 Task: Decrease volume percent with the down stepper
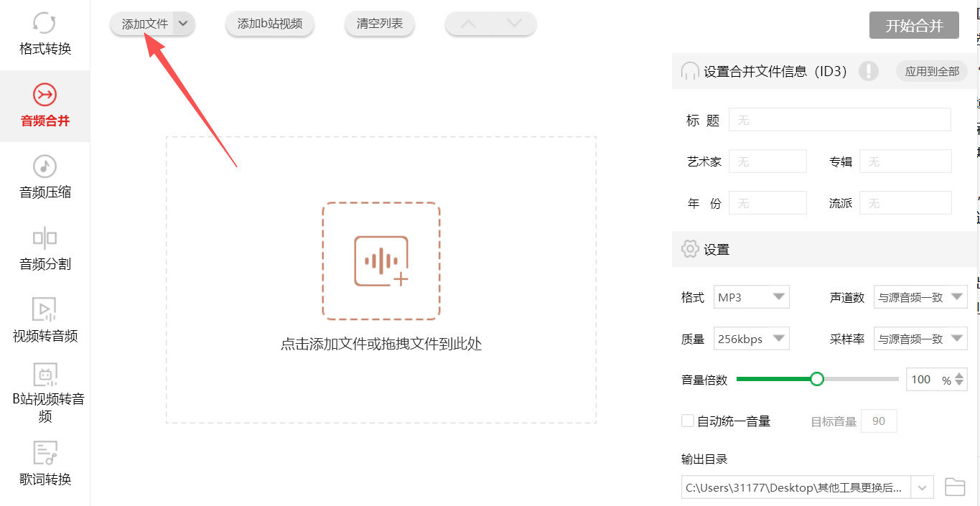960,384
